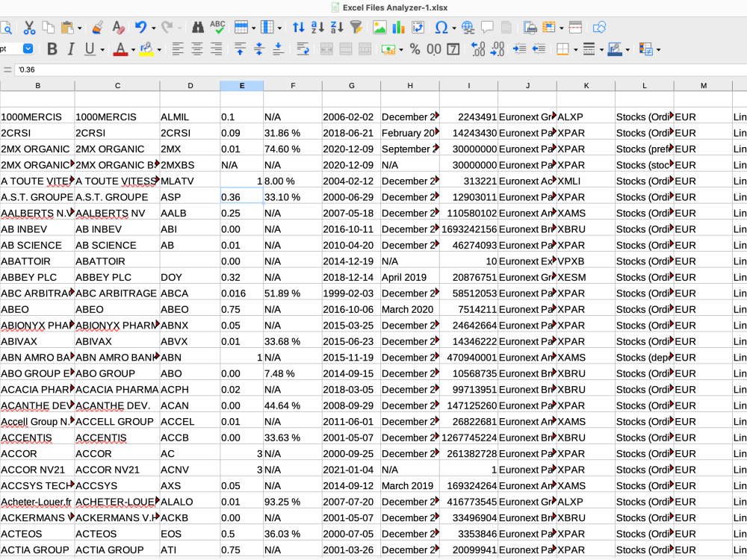This screenshot has height=560, width=747.
Task: Insert a comment with the speech bubble
Action: [x=487, y=28]
